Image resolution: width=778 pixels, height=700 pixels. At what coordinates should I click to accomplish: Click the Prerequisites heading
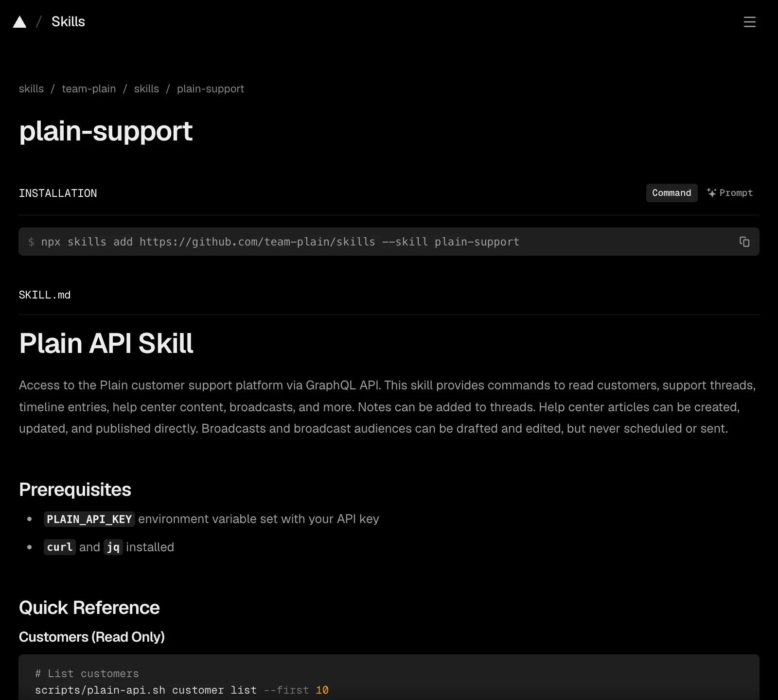(x=75, y=490)
